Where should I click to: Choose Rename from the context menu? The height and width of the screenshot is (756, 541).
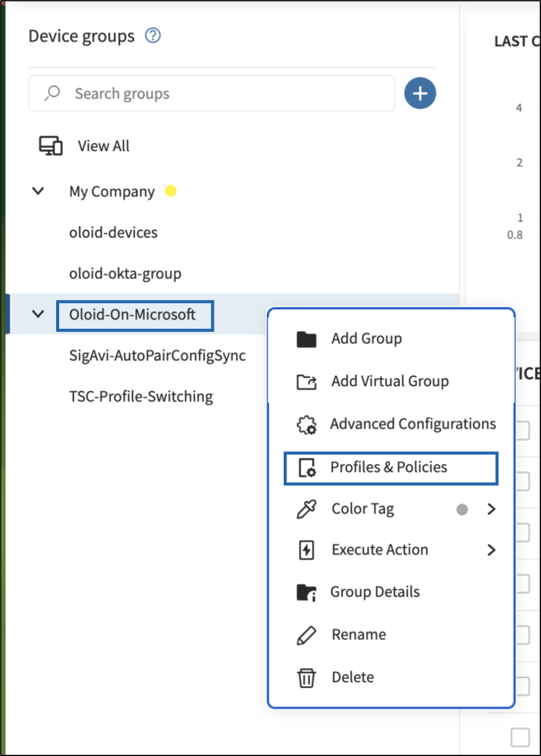coord(359,634)
